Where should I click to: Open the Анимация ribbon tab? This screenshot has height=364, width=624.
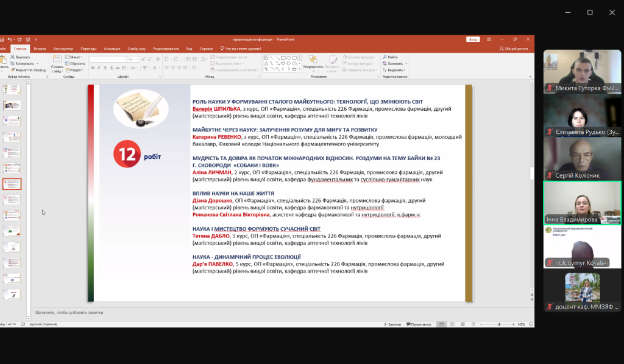pos(112,49)
